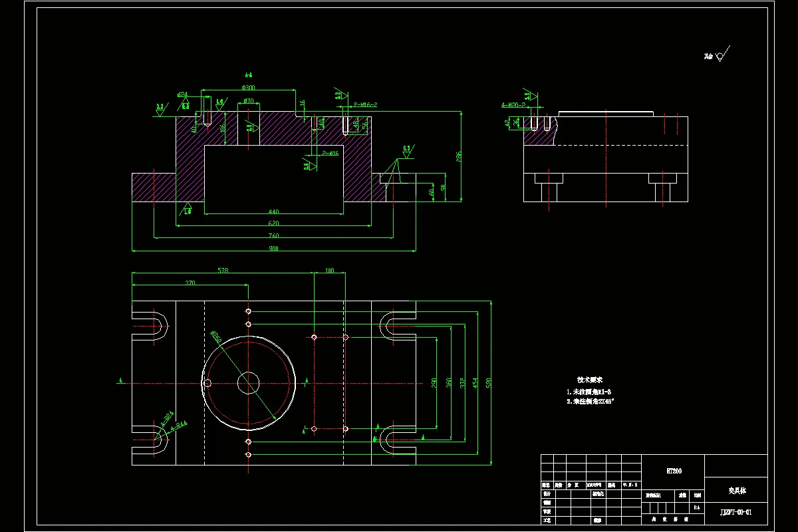Select the JJZPT-00-01 drawing number
This screenshot has height=532, width=798.
coord(736,512)
